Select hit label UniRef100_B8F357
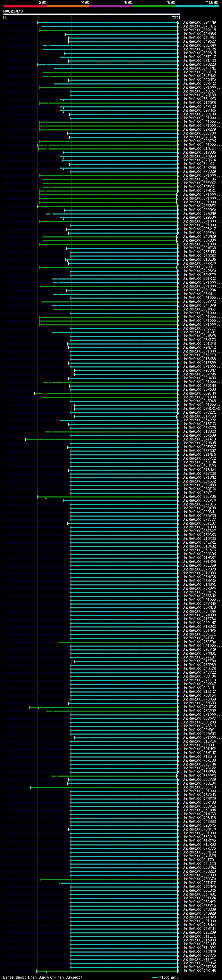Viewport: 222px width, 980px height. pos(199,451)
